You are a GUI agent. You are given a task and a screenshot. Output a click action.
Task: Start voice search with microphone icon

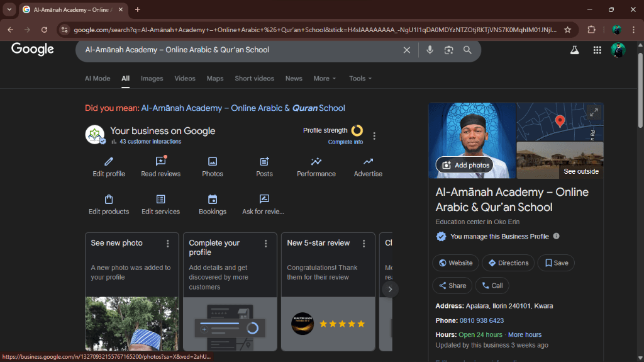click(x=430, y=50)
